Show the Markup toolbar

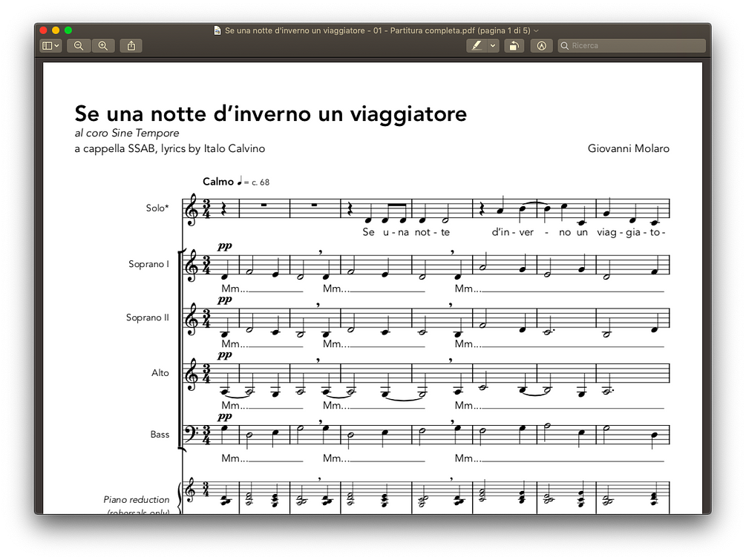tap(541, 46)
